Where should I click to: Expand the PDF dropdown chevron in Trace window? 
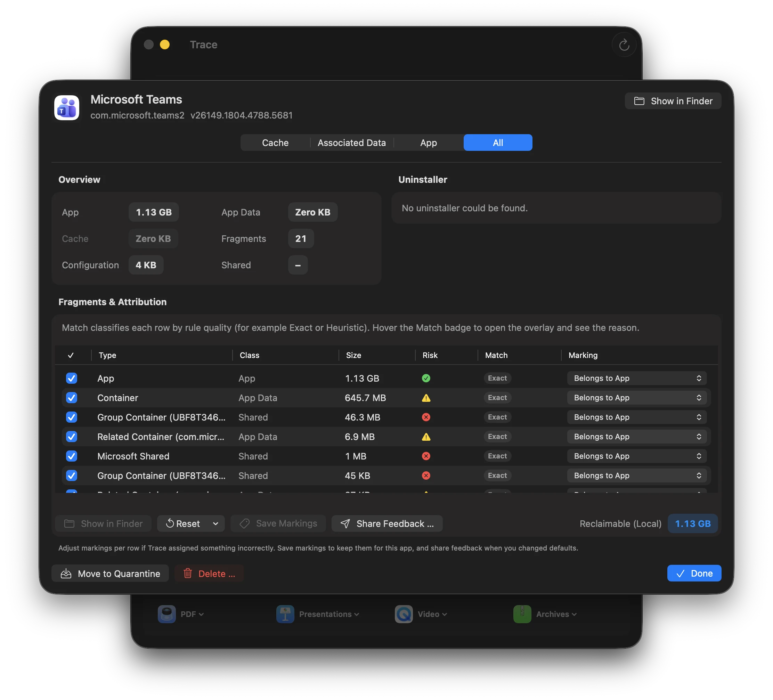(201, 614)
